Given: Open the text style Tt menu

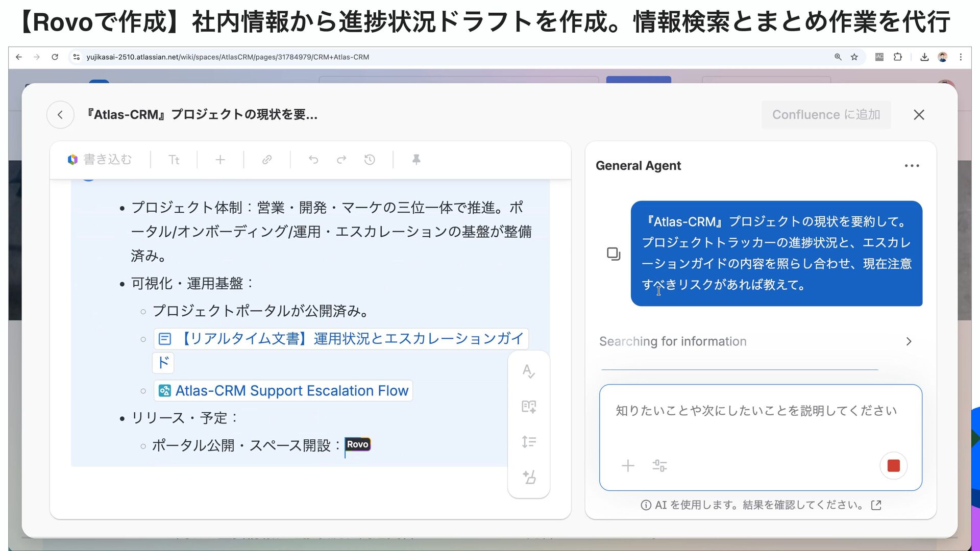Looking at the screenshot, I should (174, 160).
